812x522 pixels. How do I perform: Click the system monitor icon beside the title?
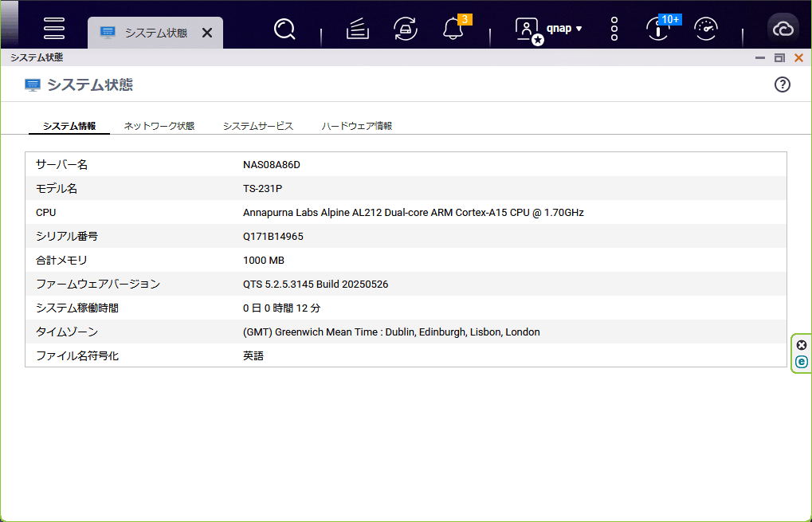pyautogui.click(x=33, y=85)
